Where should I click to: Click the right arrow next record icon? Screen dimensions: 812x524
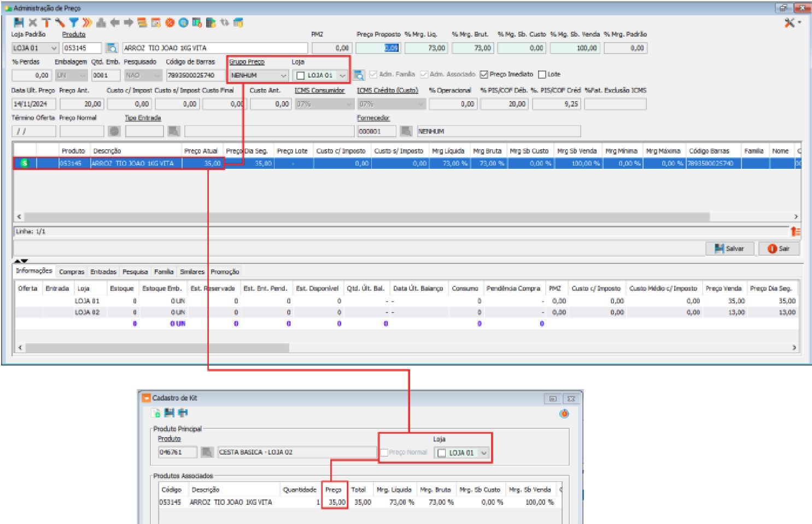(x=128, y=22)
